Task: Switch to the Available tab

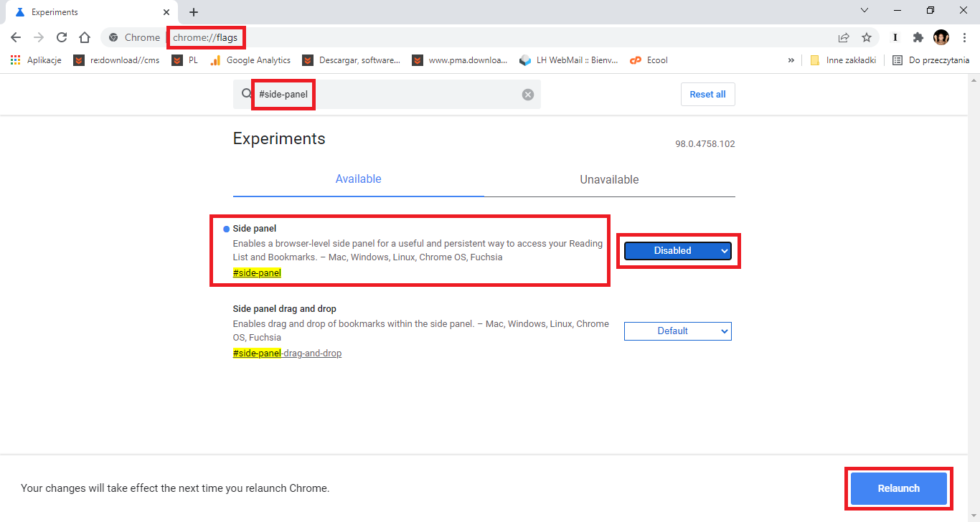Action: 359,179
